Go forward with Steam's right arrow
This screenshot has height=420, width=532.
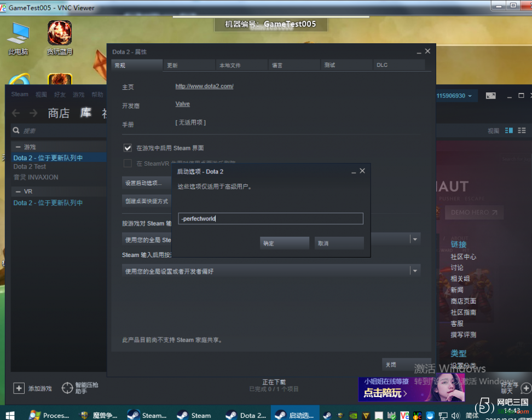(x=33, y=113)
